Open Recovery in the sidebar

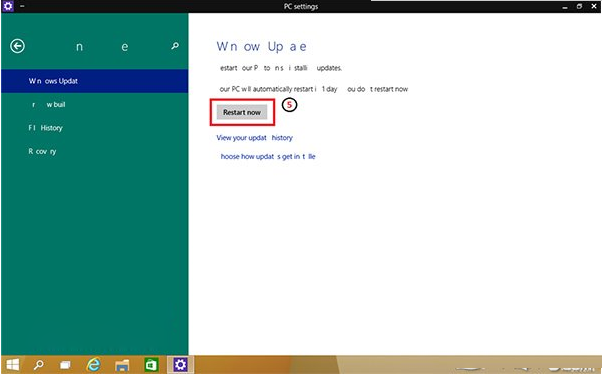coord(94,151)
